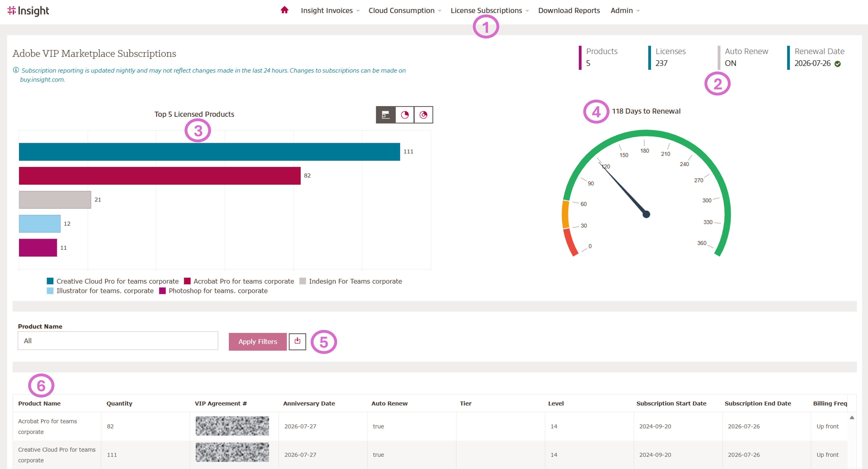Click the 118 Days to Renewal title
This screenshot has width=868, height=469.
point(646,111)
